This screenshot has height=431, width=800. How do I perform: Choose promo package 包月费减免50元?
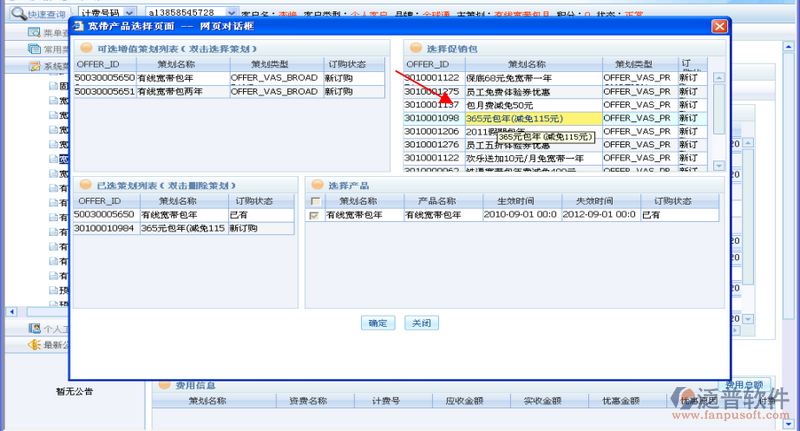(555, 105)
